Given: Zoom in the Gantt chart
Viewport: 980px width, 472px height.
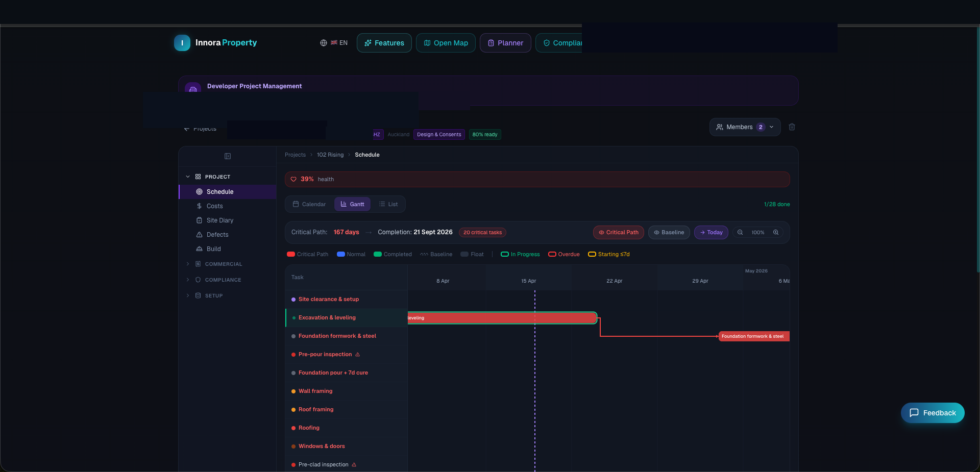Looking at the screenshot, I should (x=776, y=232).
